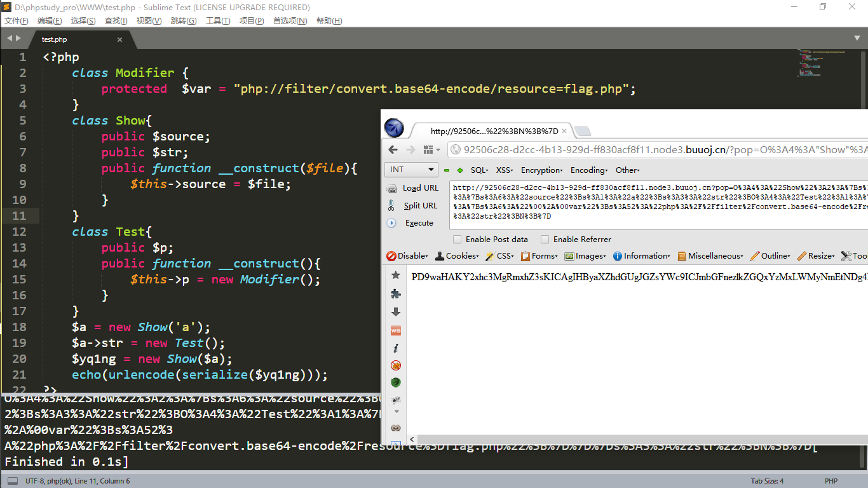Click the downloads arrow sidebar icon

point(396,312)
